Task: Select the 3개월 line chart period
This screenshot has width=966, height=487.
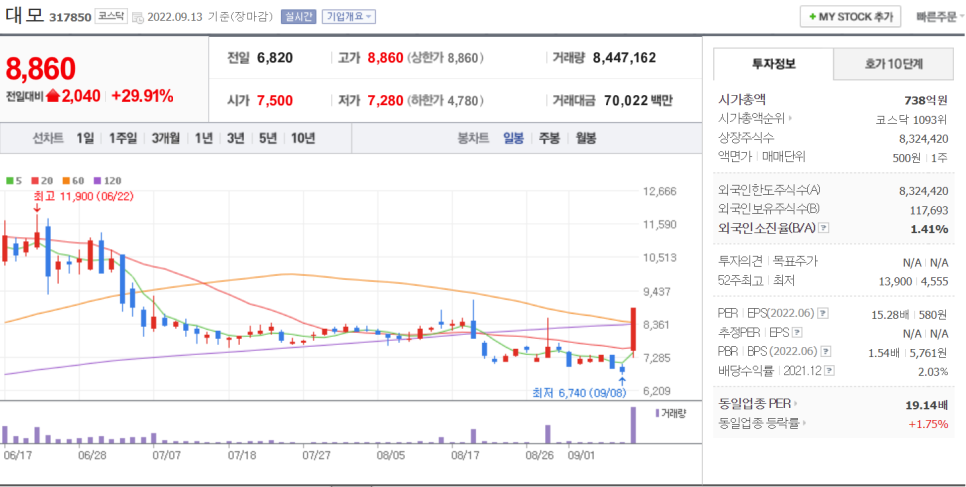Action: click(165, 138)
